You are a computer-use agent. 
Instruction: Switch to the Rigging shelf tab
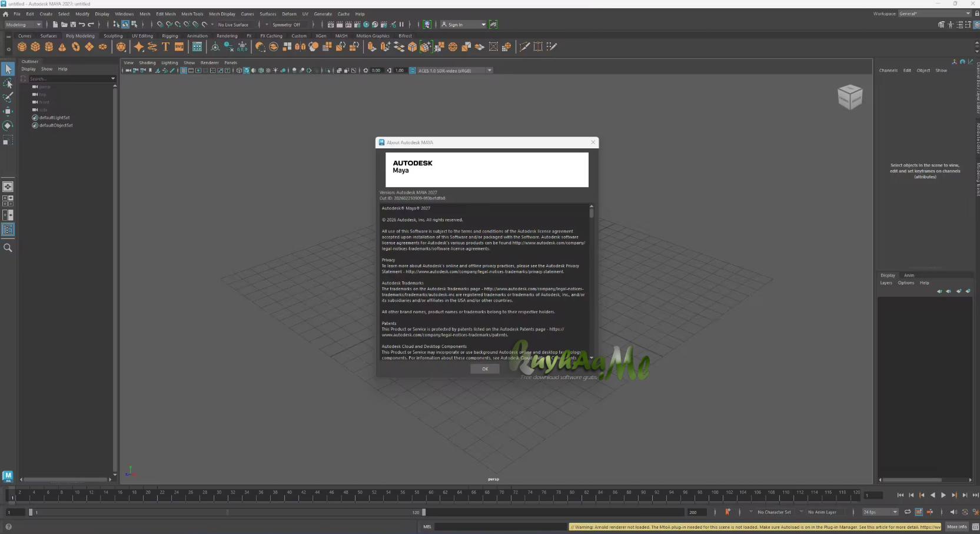170,36
